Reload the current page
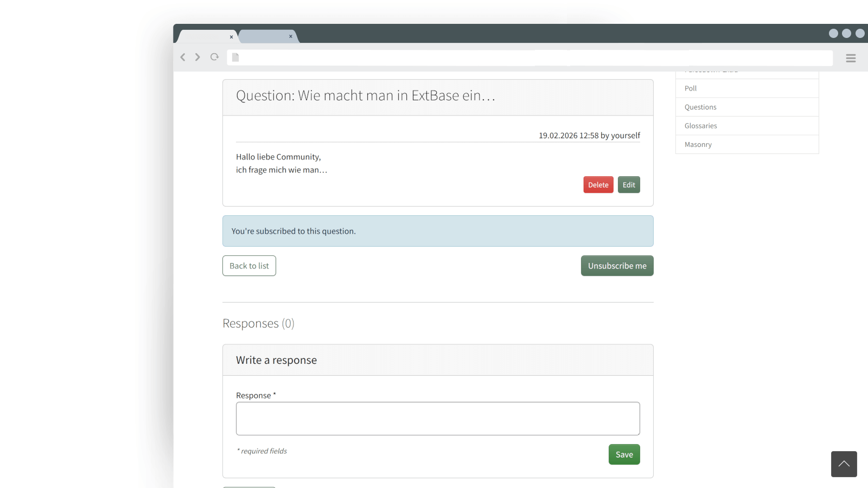Viewport: 868px width, 488px height. 215,57
